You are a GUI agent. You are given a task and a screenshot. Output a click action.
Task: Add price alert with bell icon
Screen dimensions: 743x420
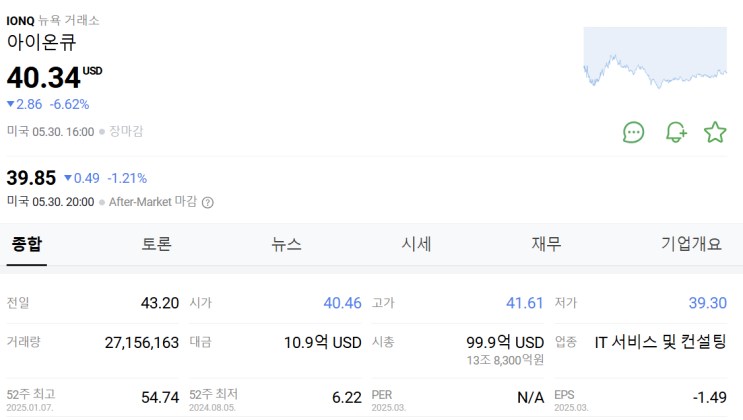[676, 132]
